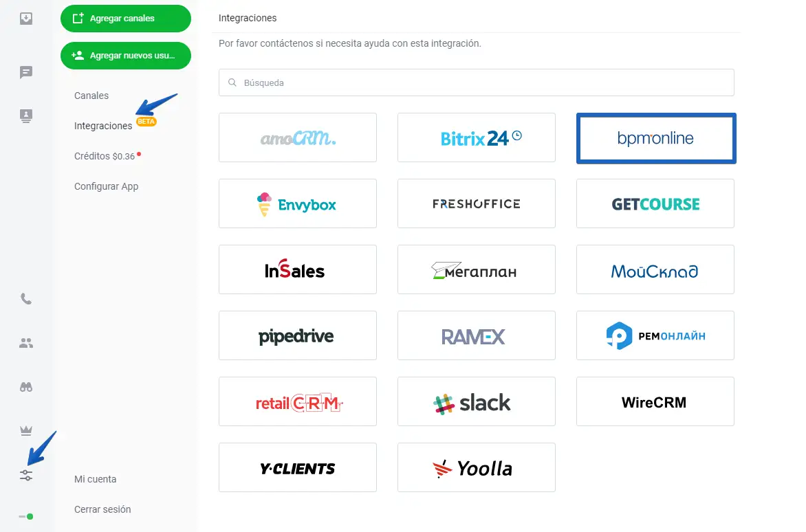
Task: Click the contact card sidebar icon
Action: click(25, 115)
